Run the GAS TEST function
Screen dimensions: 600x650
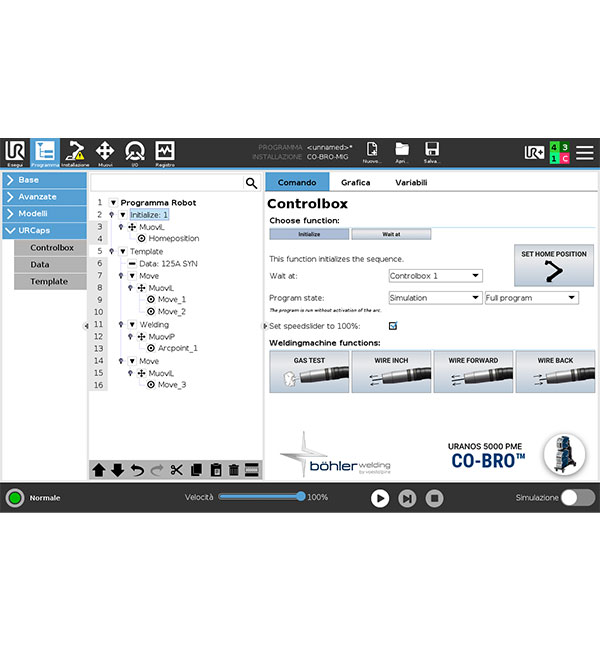[309, 371]
